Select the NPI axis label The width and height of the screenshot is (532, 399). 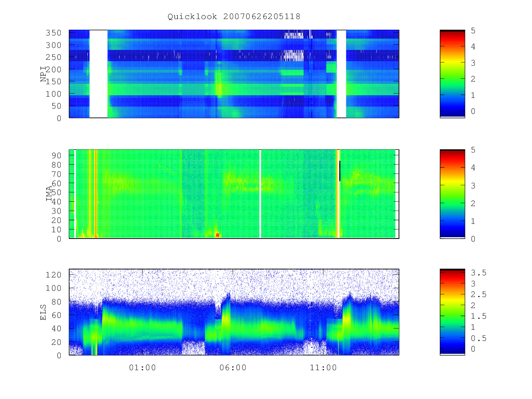click(x=43, y=74)
